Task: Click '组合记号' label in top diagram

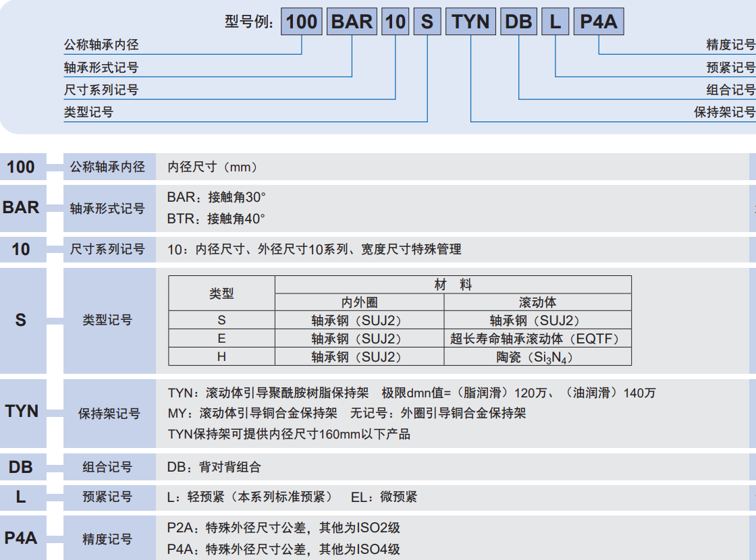Action: point(731,90)
